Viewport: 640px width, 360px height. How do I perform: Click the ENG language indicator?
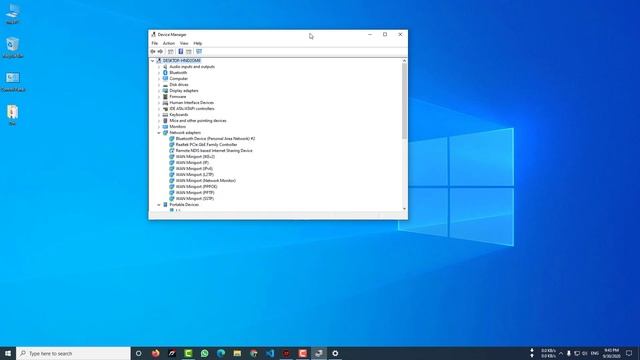pos(595,353)
